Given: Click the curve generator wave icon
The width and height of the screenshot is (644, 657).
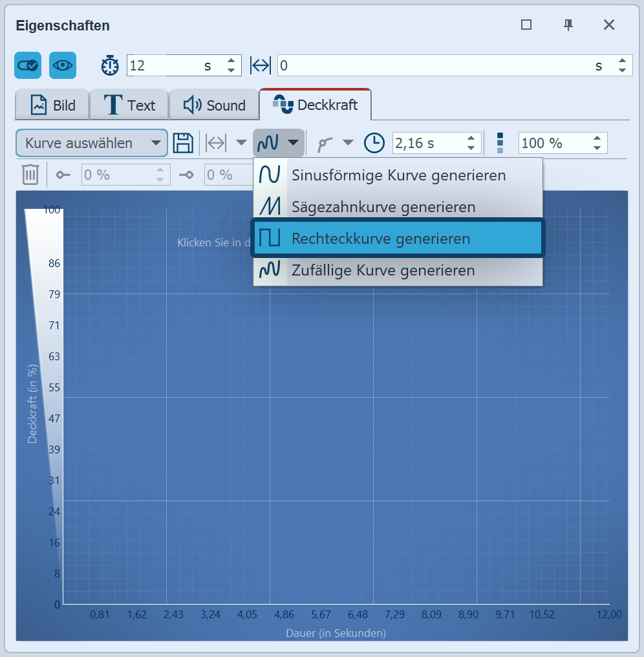Looking at the screenshot, I should tap(268, 144).
